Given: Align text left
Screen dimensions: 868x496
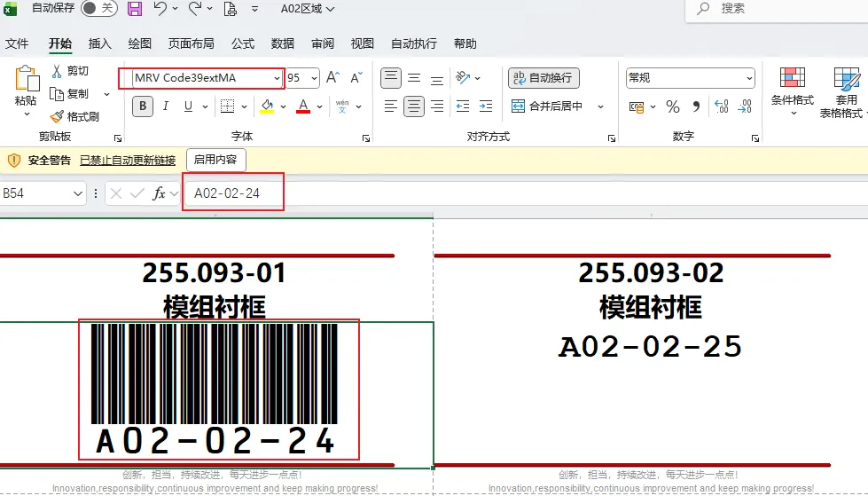Looking at the screenshot, I should coord(391,106).
